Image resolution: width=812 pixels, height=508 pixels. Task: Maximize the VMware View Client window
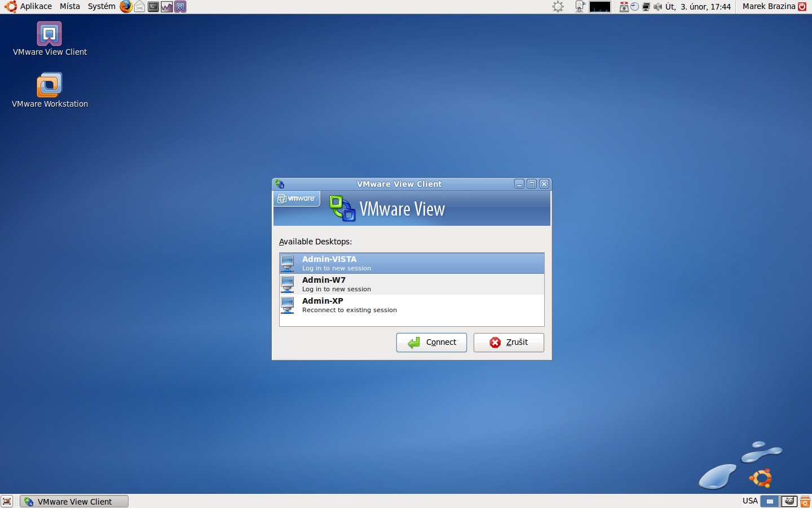(x=532, y=184)
